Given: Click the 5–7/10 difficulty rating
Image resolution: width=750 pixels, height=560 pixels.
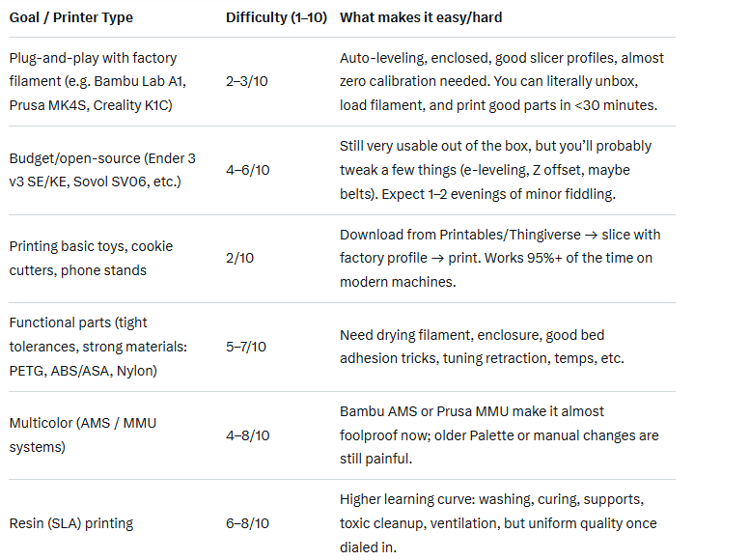Looking at the screenshot, I should point(247,347).
